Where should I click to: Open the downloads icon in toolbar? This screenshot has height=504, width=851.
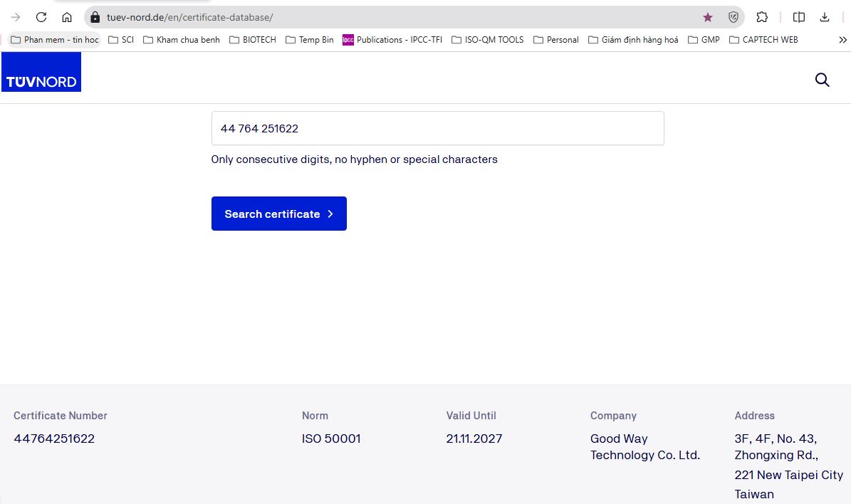tap(825, 17)
